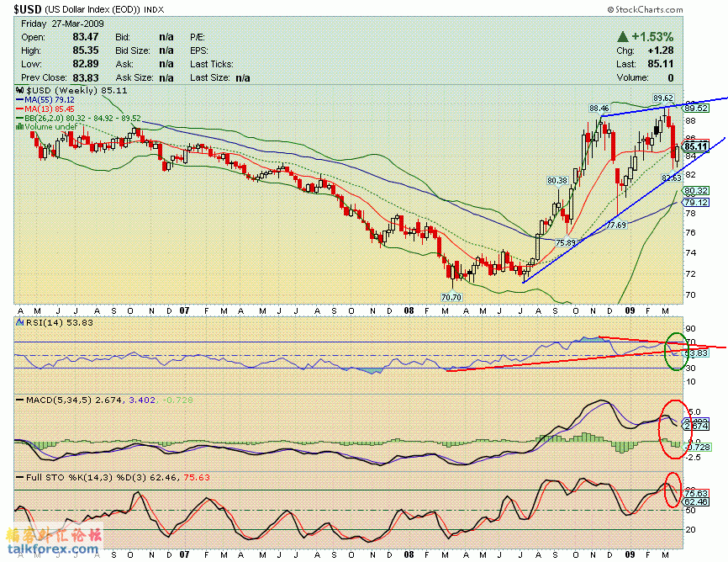Screen dimensions: 728x562
Task: Click the small volume bars icon before Volume undef
Action: pos(19,126)
